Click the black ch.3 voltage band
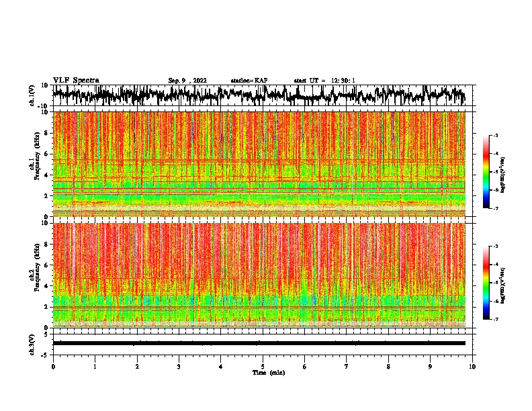This screenshot has width=532, height=411. [259, 343]
